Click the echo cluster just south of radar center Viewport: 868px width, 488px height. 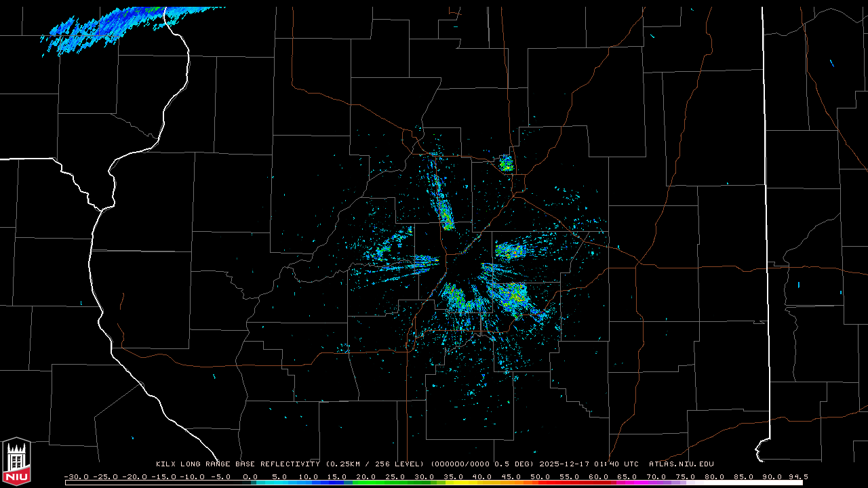tap(456, 298)
